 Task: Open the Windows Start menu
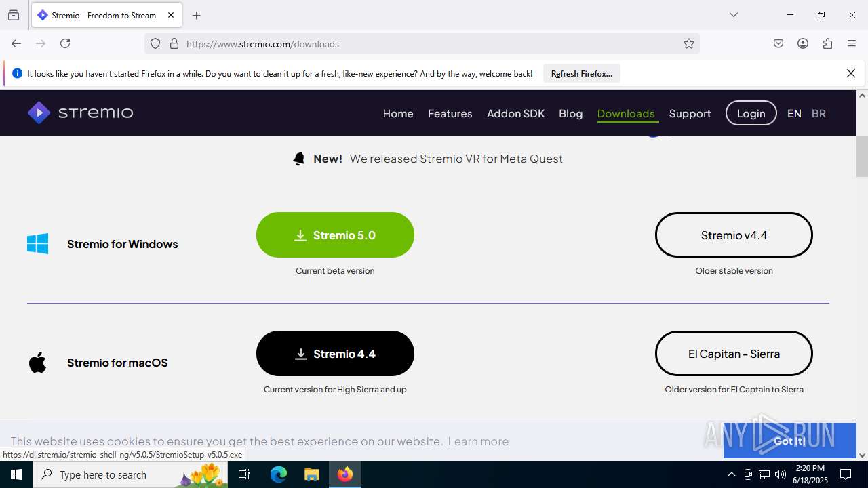[16, 474]
